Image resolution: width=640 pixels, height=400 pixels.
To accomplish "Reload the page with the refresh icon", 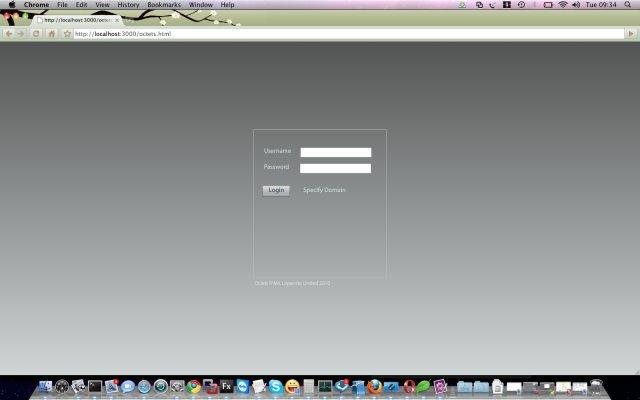I will click(x=36, y=34).
